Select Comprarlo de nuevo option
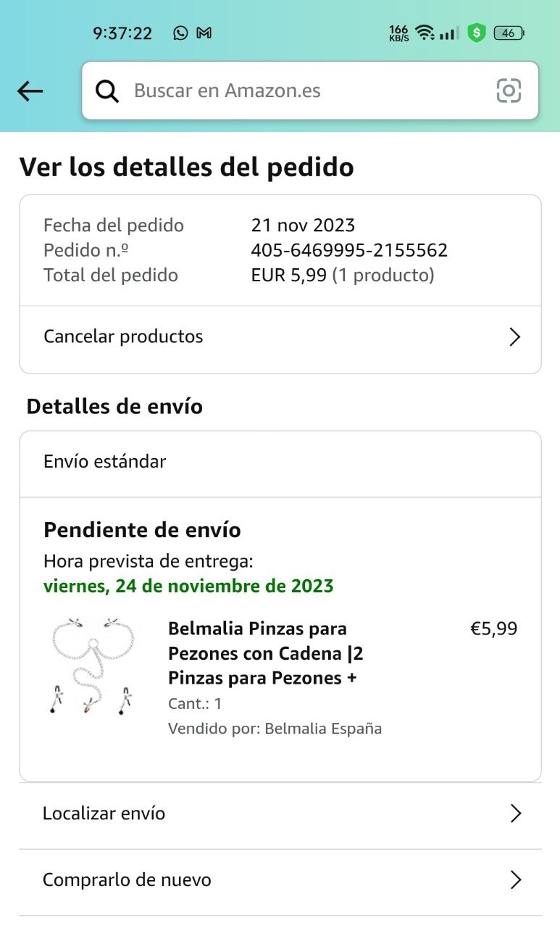The image size is (560, 928). tap(128, 880)
